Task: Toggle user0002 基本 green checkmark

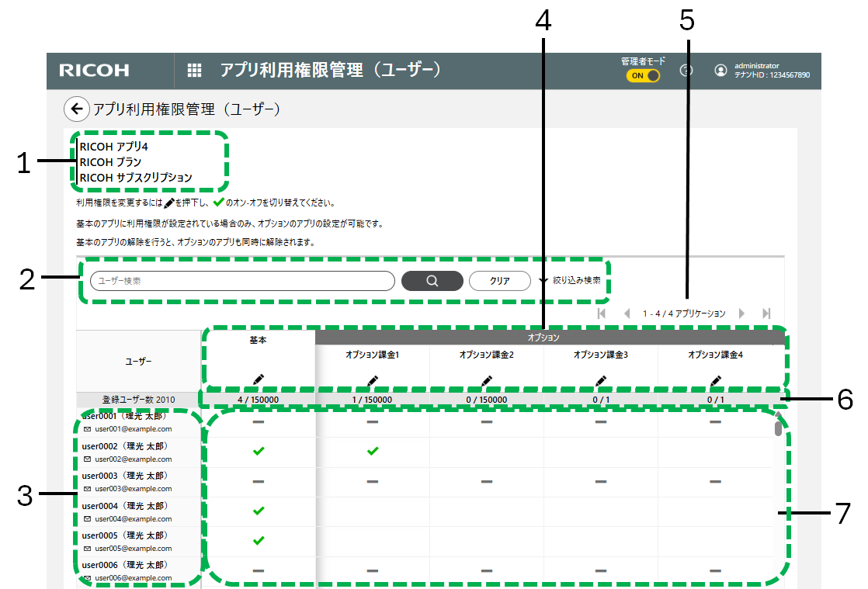Action: [259, 451]
